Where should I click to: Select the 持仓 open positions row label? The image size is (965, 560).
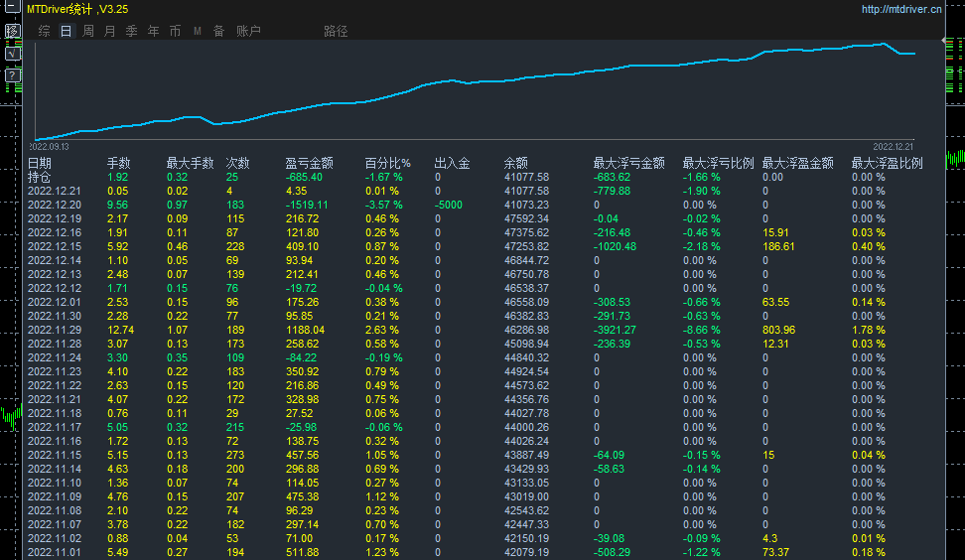click(x=40, y=177)
